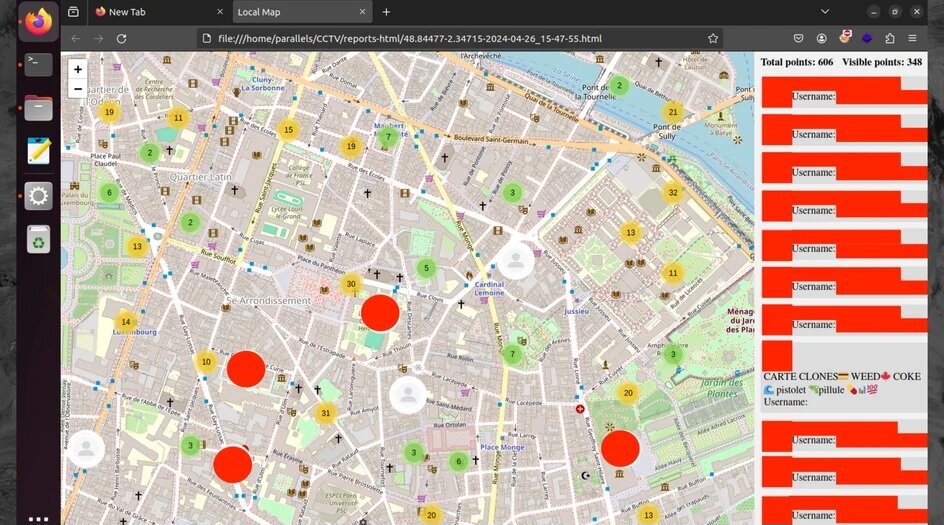Expand cluster marker 15 on Rue Saint-Jacques

click(x=288, y=129)
